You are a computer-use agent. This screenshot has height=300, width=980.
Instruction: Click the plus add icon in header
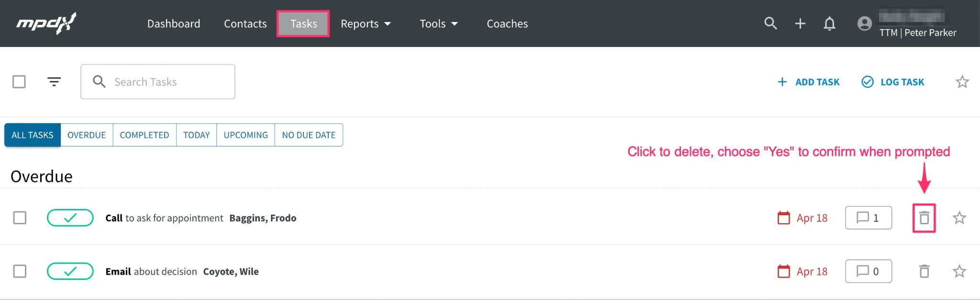click(x=800, y=23)
